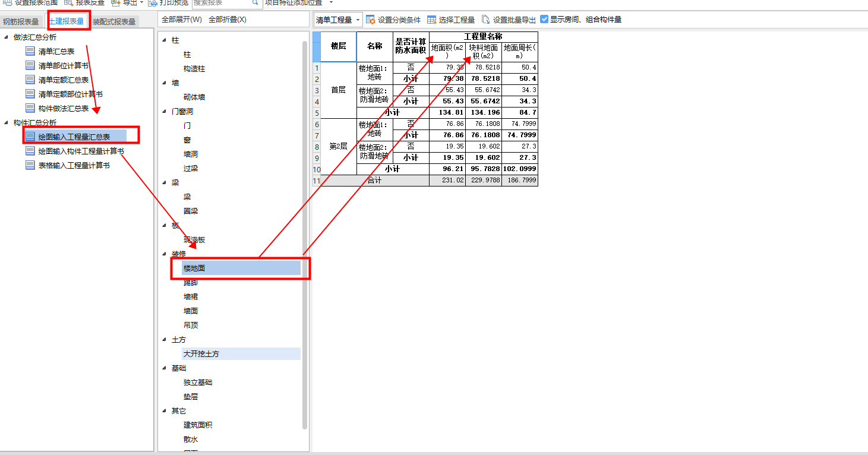Select 墙裙 under 装修
Image resolution: width=868 pixels, height=455 pixels.
click(191, 297)
